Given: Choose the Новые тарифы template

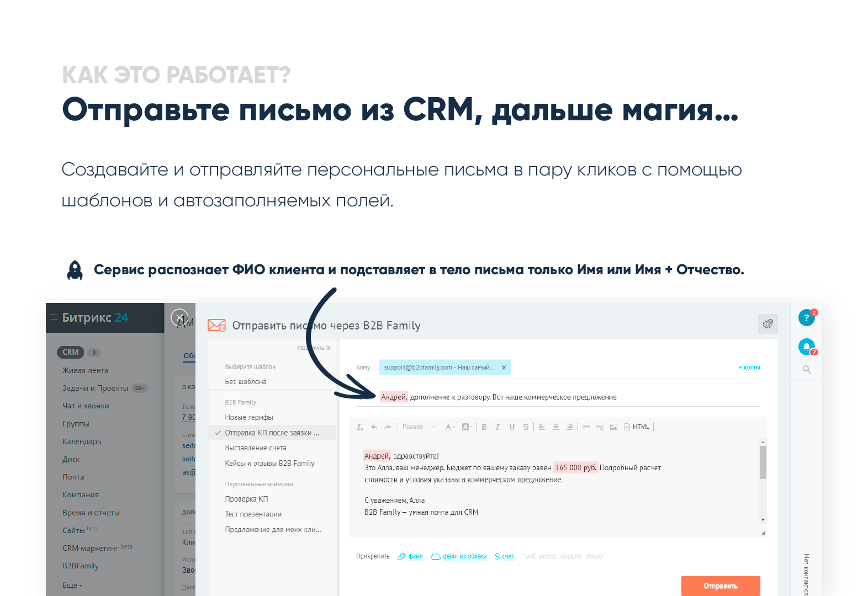Looking at the screenshot, I should click(x=249, y=418).
